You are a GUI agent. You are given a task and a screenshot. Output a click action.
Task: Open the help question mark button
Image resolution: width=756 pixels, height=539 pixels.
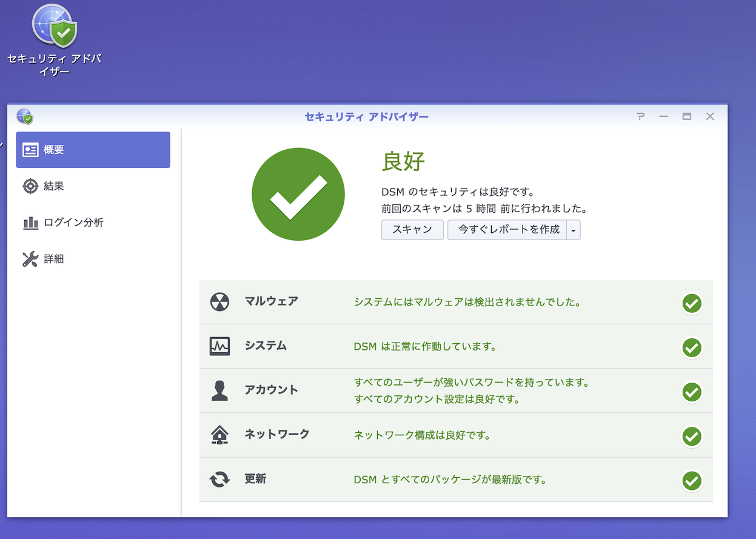(x=640, y=116)
